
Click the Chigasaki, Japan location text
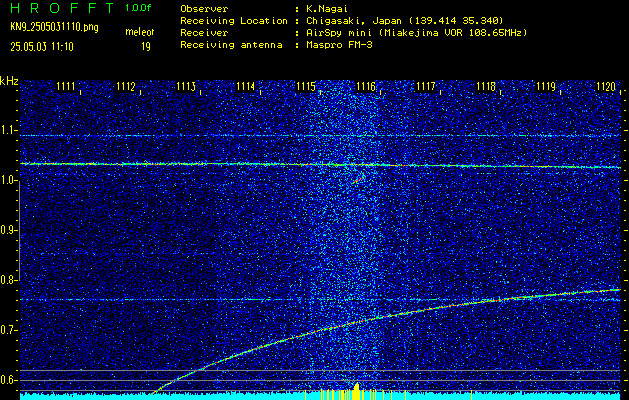point(404,21)
